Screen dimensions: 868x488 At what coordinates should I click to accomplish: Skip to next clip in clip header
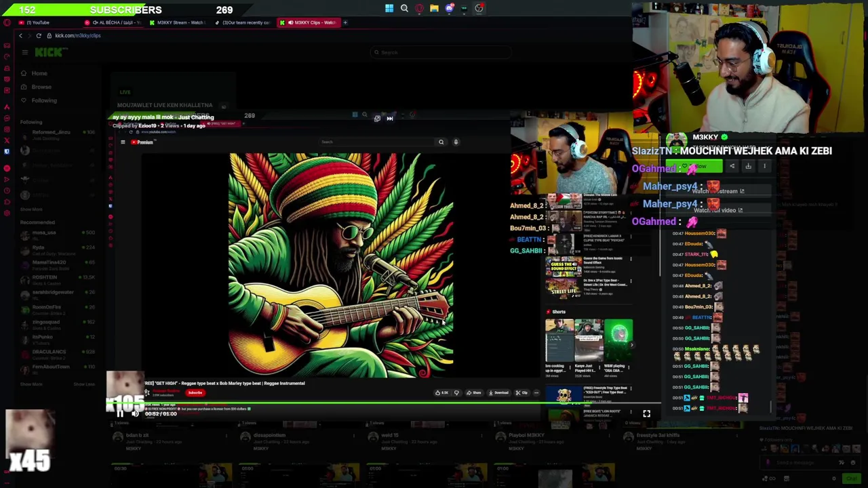click(x=390, y=118)
